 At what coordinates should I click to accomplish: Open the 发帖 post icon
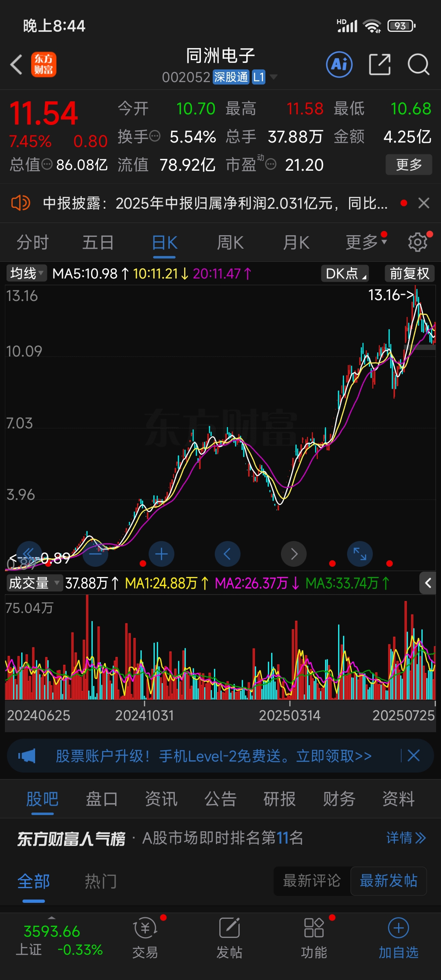(x=229, y=938)
